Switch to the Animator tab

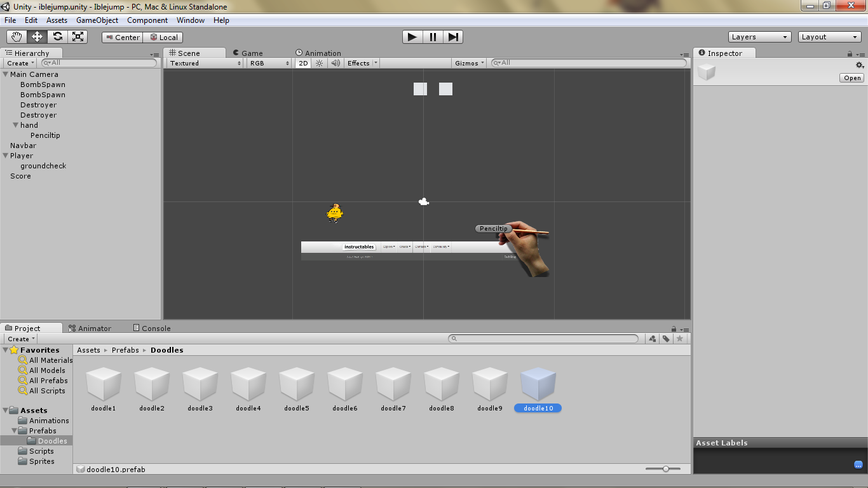(x=90, y=329)
